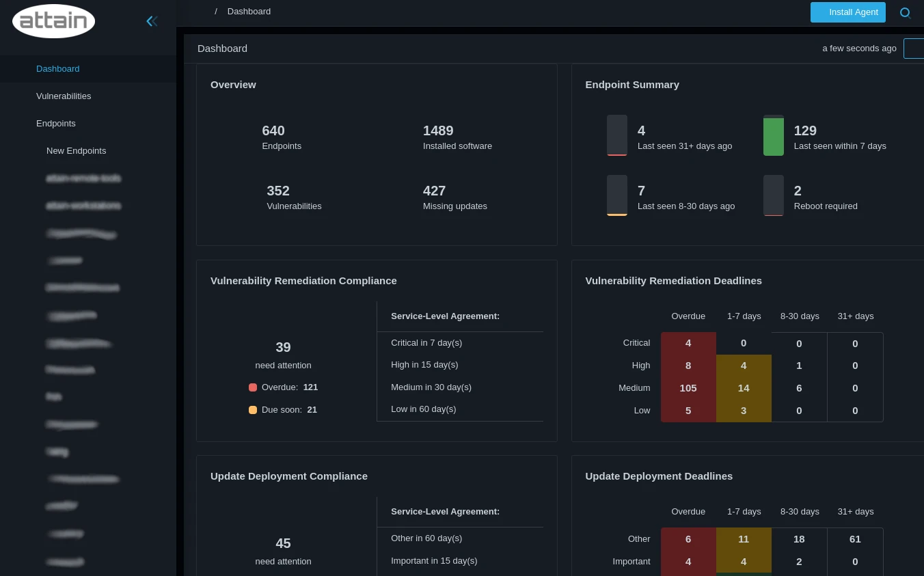Image resolution: width=924 pixels, height=576 pixels.
Task: Click the Overdue column header in the Vulnerability Remediation Deadlines table
Action: coord(688,316)
